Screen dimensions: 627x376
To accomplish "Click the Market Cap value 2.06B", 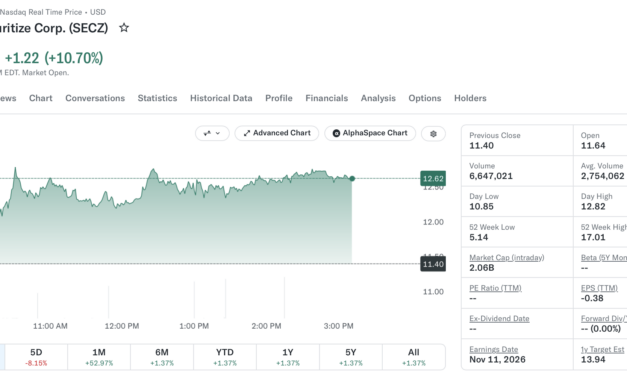I will click(x=481, y=268).
